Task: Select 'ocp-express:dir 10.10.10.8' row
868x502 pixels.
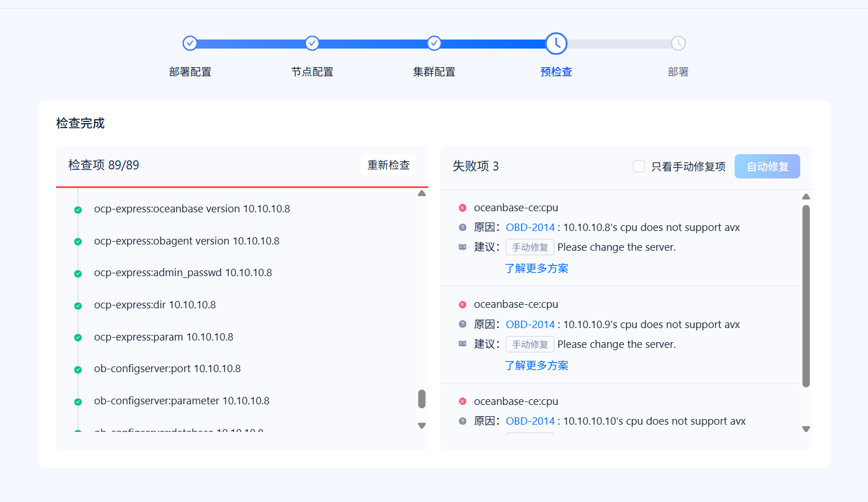Action: (x=155, y=305)
